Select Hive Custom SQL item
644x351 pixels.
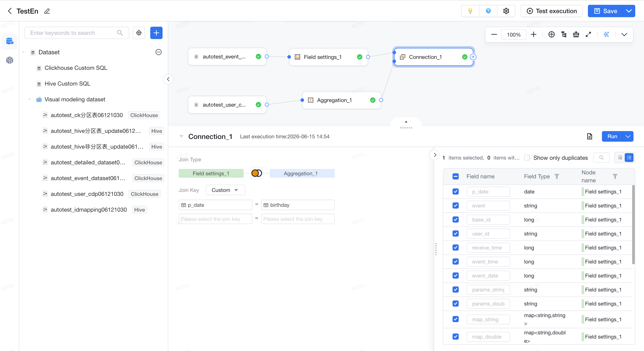(x=67, y=84)
